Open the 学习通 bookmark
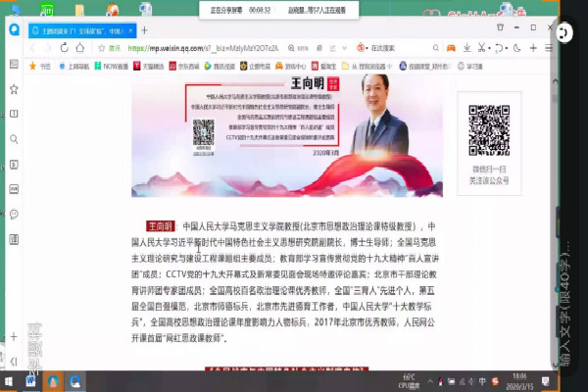Image resolution: width=588 pixels, height=392 pixels. click(469, 67)
